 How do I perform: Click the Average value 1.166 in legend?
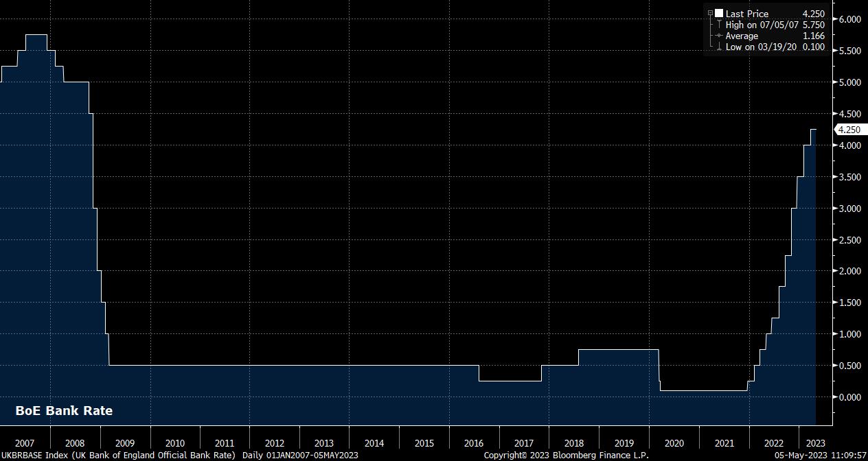814,36
